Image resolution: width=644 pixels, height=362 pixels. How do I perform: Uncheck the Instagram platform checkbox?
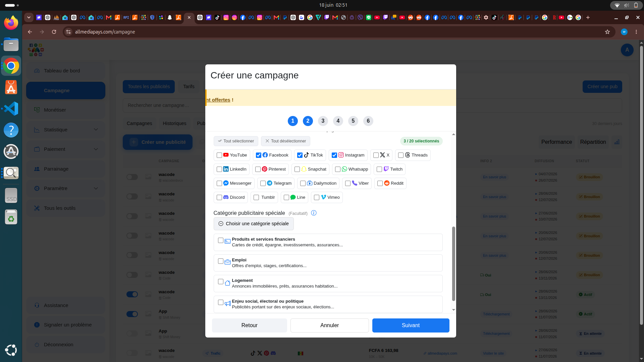334,155
